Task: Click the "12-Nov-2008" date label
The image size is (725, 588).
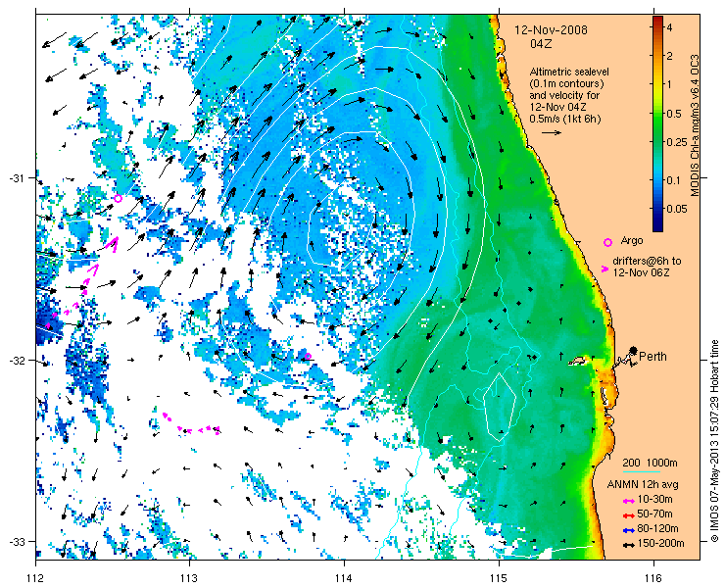Action: (x=552, y=30)
